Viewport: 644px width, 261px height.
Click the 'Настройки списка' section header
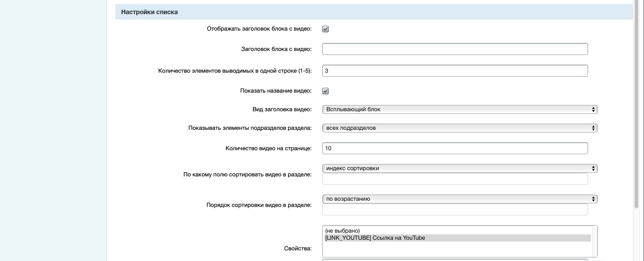[150, 12]
